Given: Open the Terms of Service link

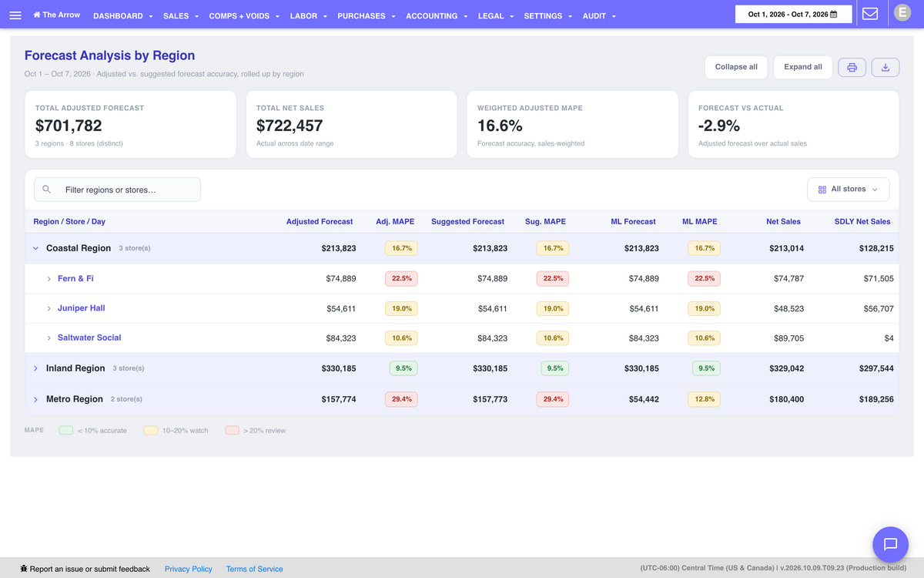Looking at the screenshot, I should point(254,569).
